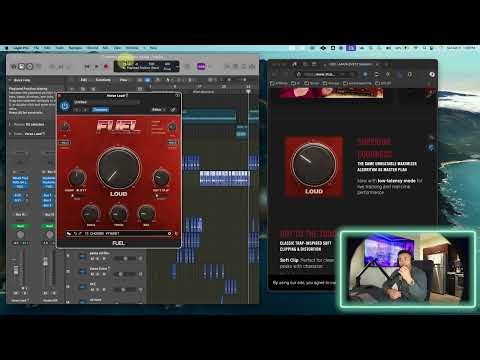Click the gear icon in Fuel preset bar

169,234
